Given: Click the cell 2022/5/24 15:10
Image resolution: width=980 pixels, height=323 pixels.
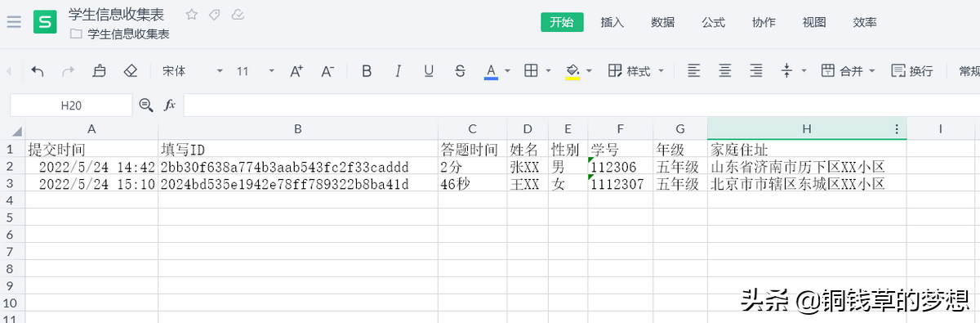Looking at the screenshot, I should (91, 184).
